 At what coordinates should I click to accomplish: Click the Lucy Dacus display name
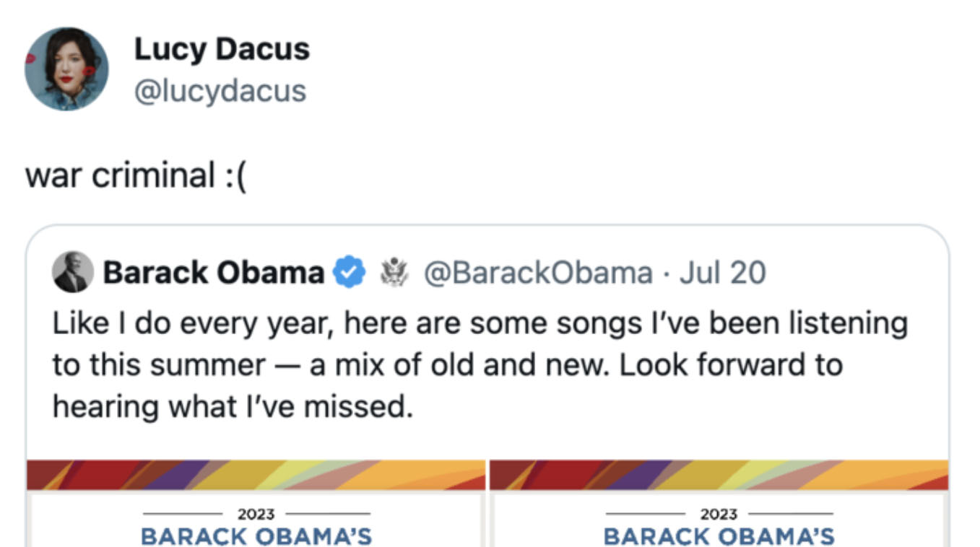[222, 49]
